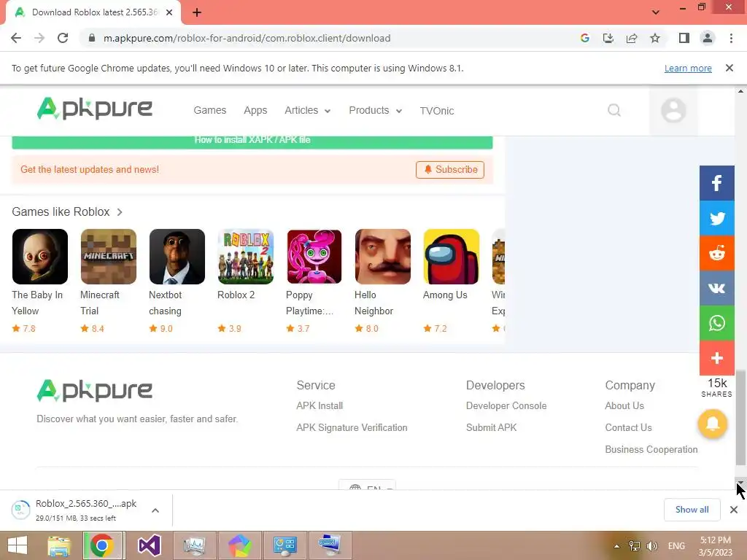Click the Learn more link
Viewport: 747px width, 560px height.
[x=688, y=68]
